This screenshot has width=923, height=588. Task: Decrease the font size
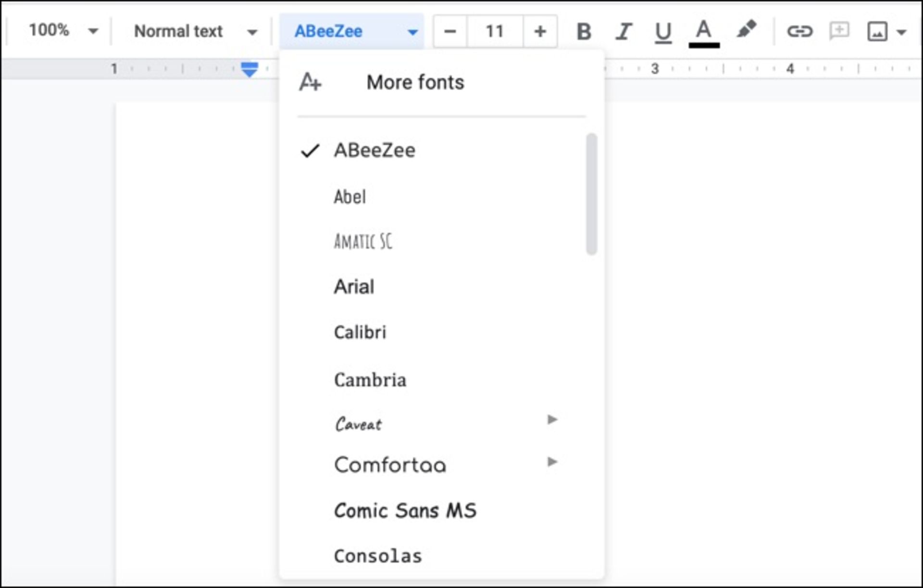point(449,32)
